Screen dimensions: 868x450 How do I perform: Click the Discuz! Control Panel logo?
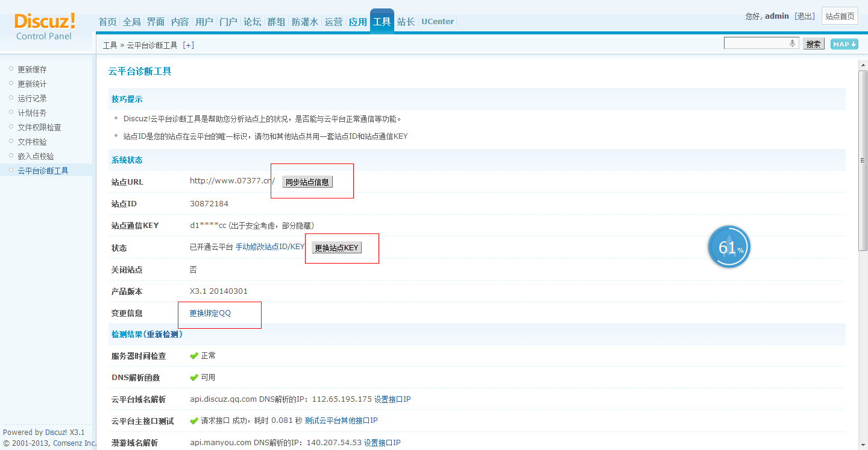[x=45, y=27]
